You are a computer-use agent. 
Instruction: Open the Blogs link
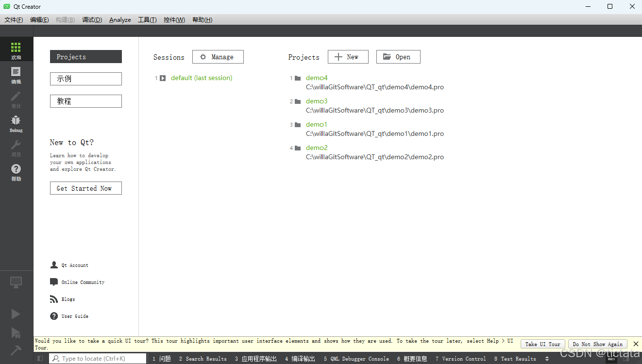click(68, 299)
